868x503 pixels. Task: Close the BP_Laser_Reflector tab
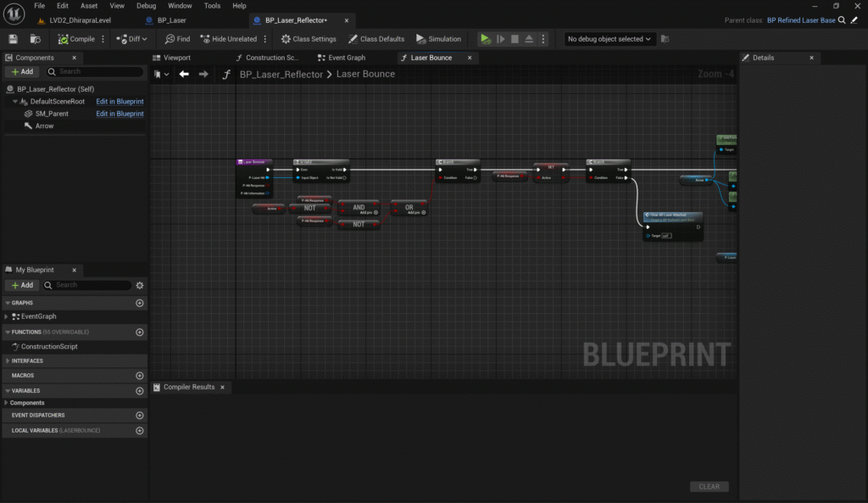pos(347,20)
